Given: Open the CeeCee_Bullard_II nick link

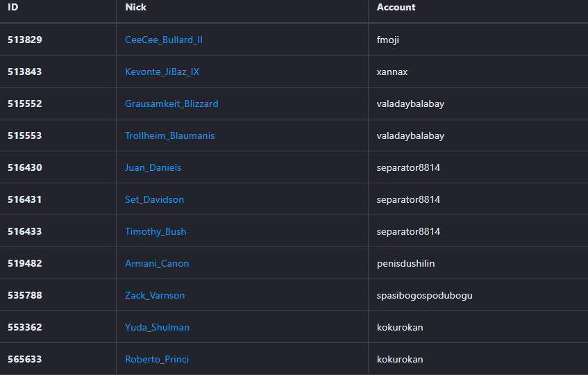Looking at the screenshot, I should click(x=164, y=40).
